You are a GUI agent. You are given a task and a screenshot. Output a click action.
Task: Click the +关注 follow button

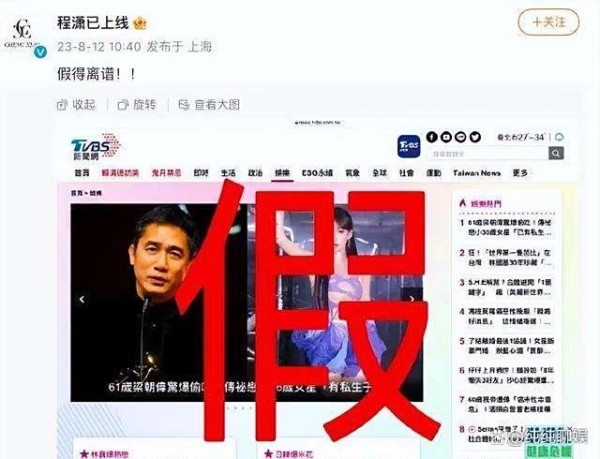(x=548, y=23)
